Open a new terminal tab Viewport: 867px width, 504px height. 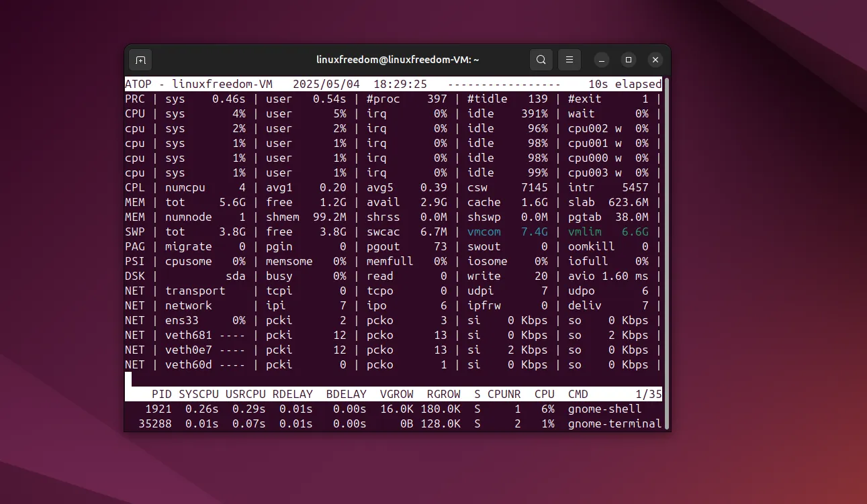click(140, 60)
